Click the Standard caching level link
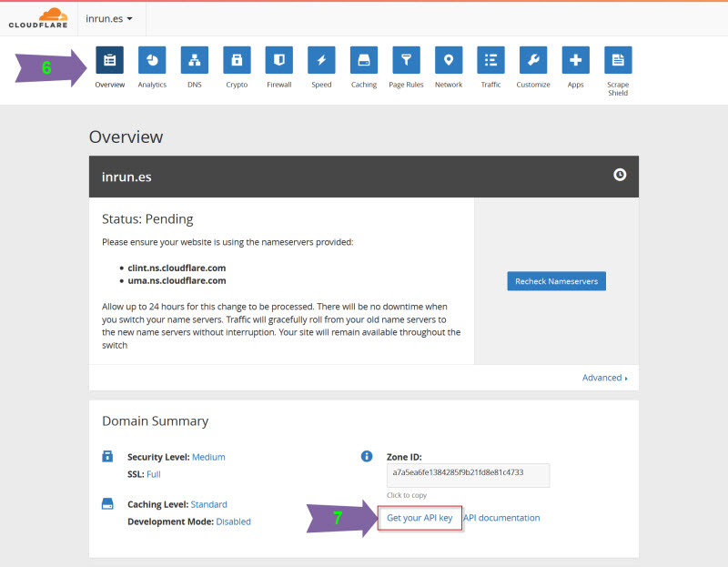Image resolution: width=728 pixels, height=567 pixels. point(209,504)
